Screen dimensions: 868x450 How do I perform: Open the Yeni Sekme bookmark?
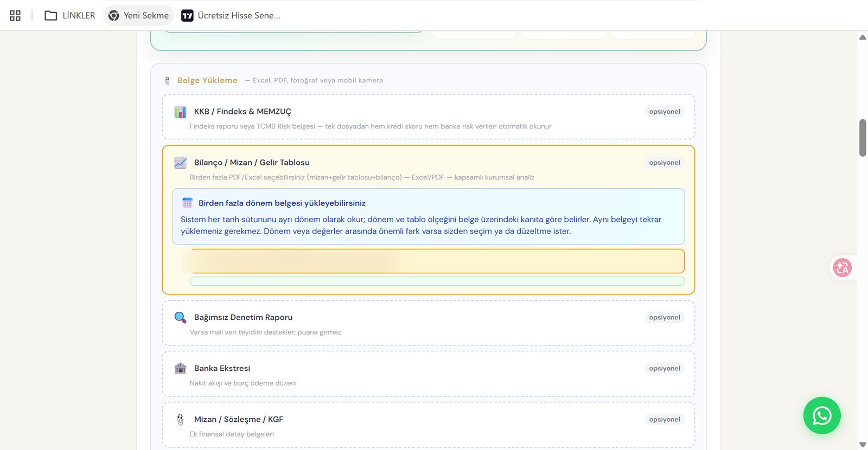[138, 16]
